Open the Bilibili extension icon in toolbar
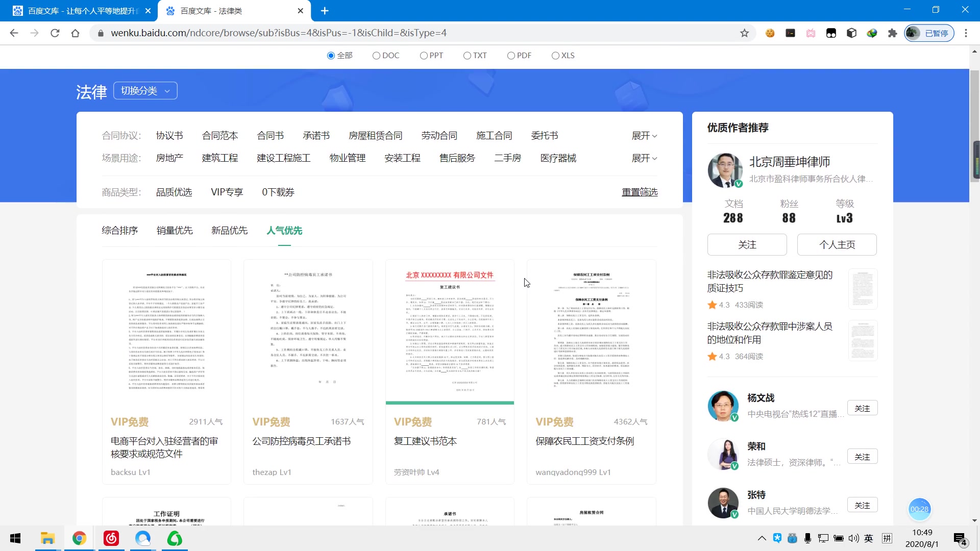Image resolution: width=980 pixels, height=551 pixels. (811, 33)
